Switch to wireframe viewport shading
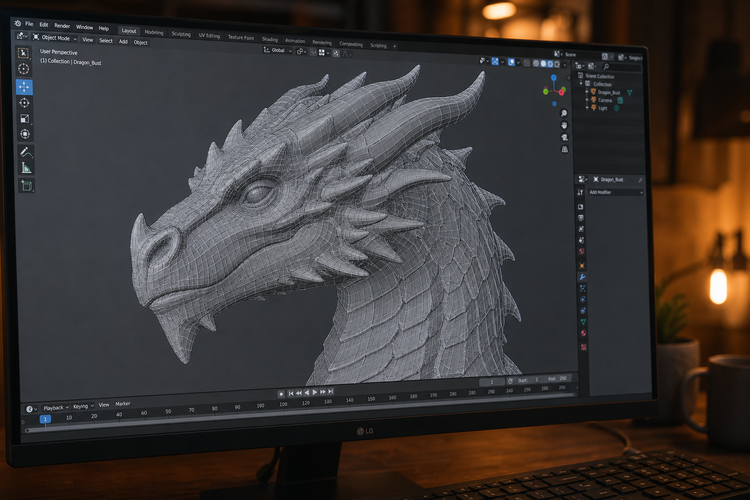The image size is (750, 500). click(536, 63)
